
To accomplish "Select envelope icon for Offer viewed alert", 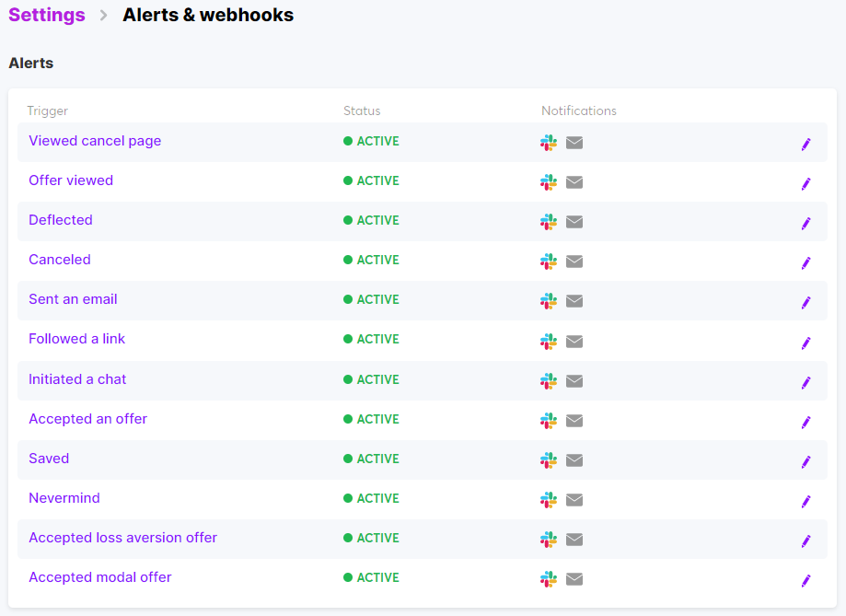I will [x=574, y=182].
